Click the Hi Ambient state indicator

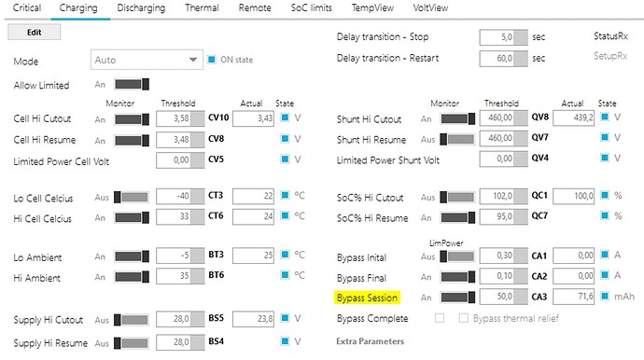[x=285, y=274]
